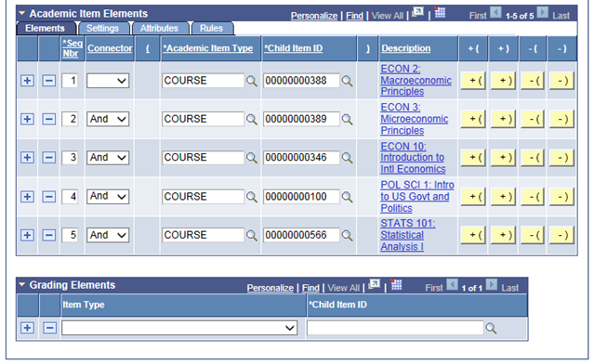The height and width of the screenshot is (364, 594).
Task: Sort by Academic Item Type column header
Action: coord(208,48)
